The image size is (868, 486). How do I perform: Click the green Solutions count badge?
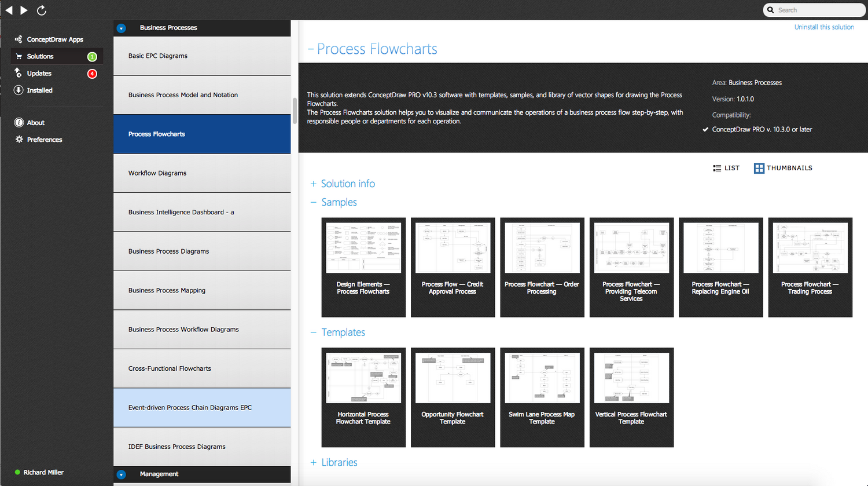(92, 57)
